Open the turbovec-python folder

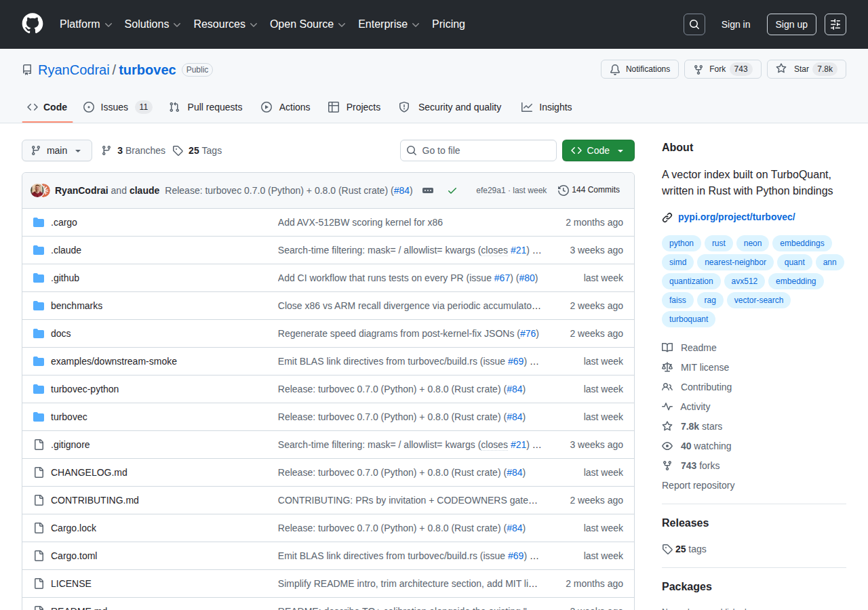[x=85, y=389]
